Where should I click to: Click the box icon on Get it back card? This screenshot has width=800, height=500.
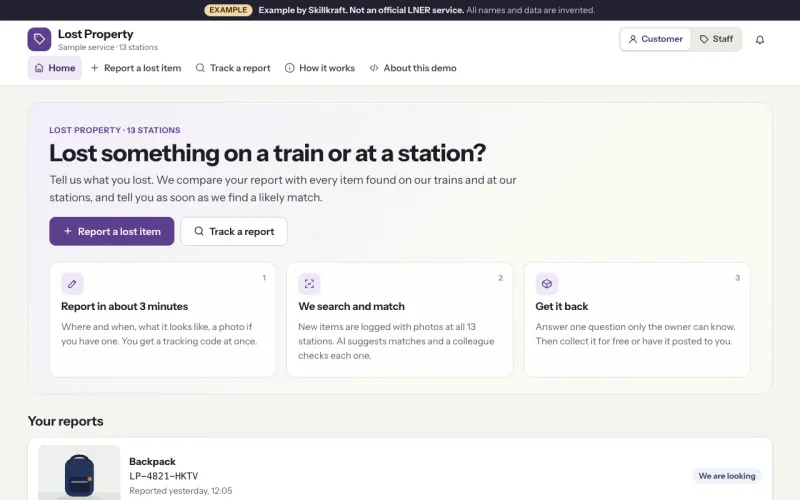point(546,284)
